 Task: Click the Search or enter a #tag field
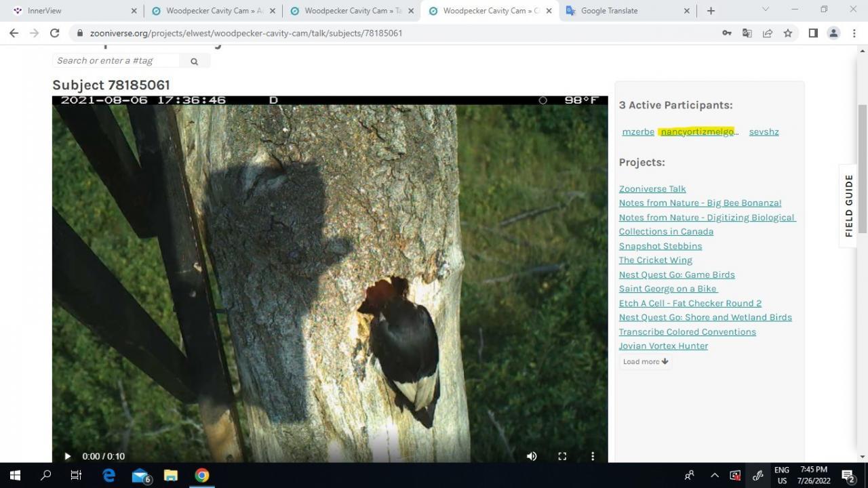[116, 60]
